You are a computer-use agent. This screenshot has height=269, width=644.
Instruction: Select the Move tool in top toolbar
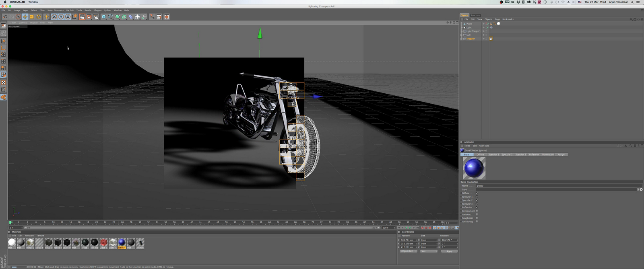pos(25,17)
